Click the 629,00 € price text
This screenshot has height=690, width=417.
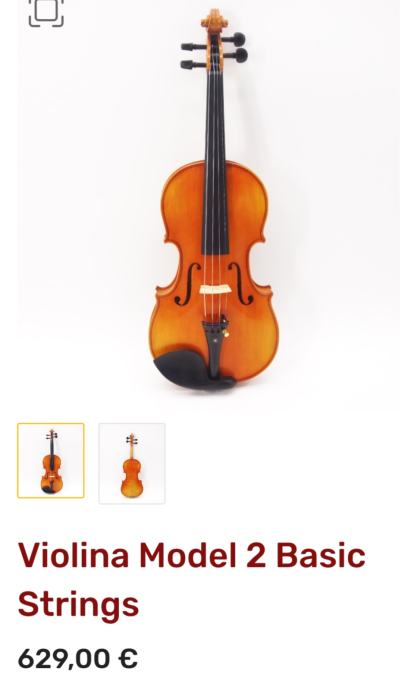click(78, 659)
